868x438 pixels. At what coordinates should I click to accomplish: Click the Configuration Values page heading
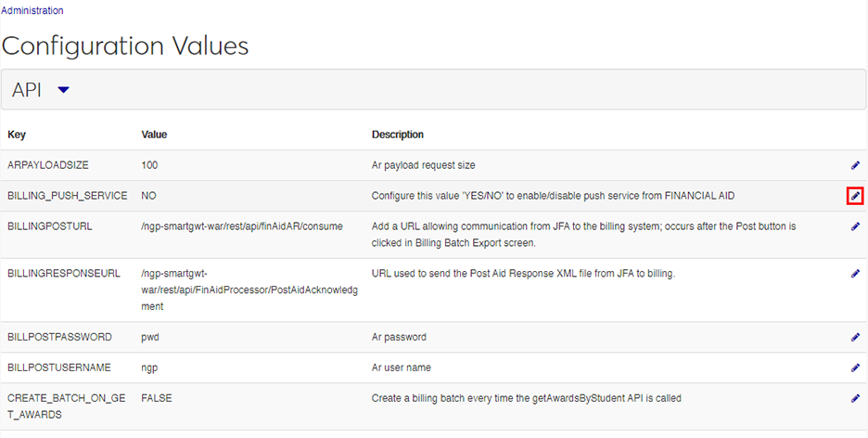[125, 45]
